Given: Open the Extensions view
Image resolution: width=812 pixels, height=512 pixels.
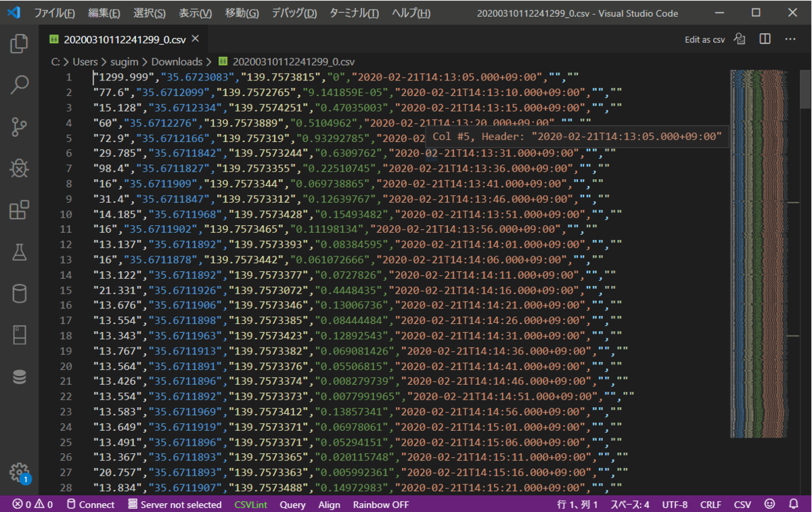Looking at the screenshot, I should (x=19, y=210).
